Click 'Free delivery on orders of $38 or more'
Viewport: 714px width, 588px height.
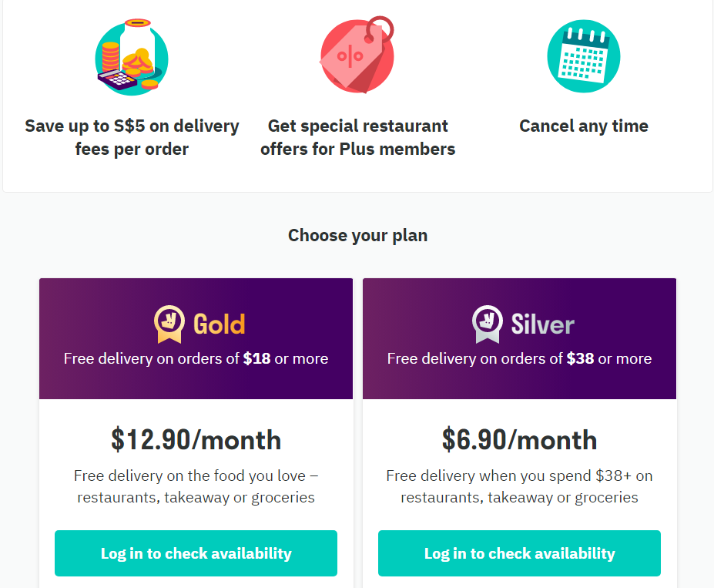pos(518,358)
